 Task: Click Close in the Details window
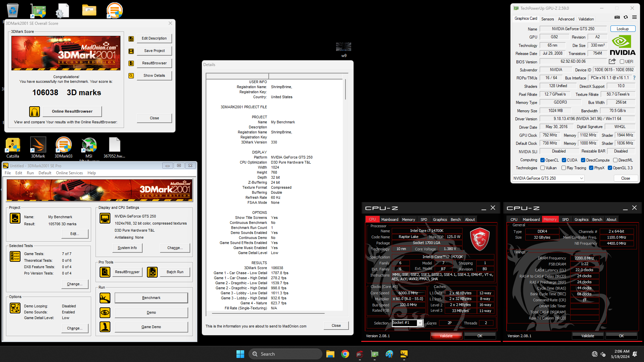(336, 325)
